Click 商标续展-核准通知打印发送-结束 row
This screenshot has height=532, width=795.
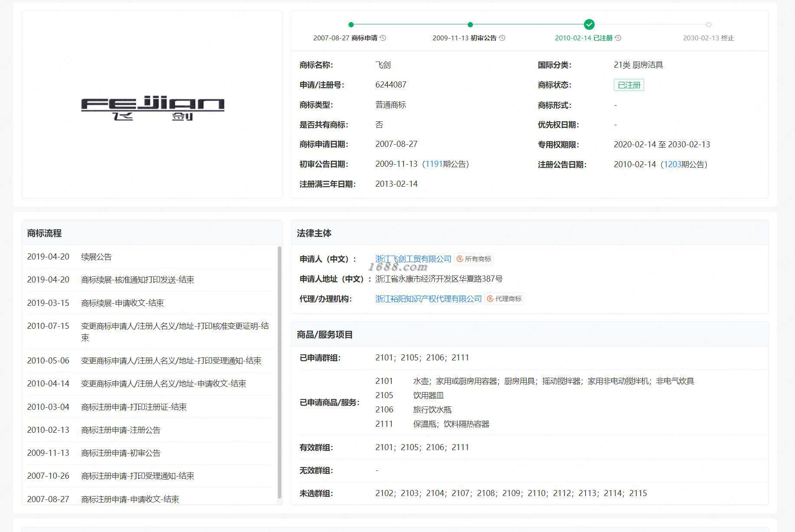(x=150, y=280)
